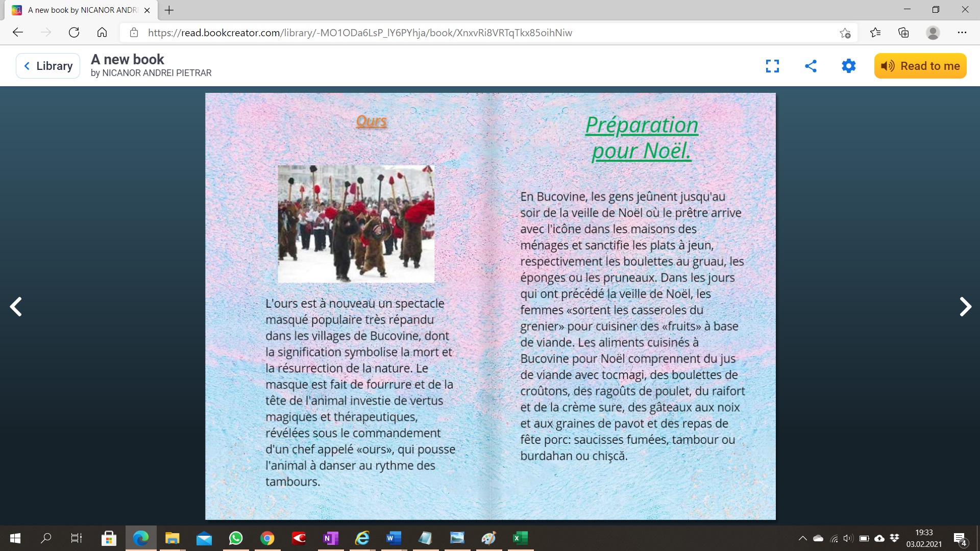
Task: Open the browser Settings and more menu
Action: pyautogui.click(x=962, y=33)
